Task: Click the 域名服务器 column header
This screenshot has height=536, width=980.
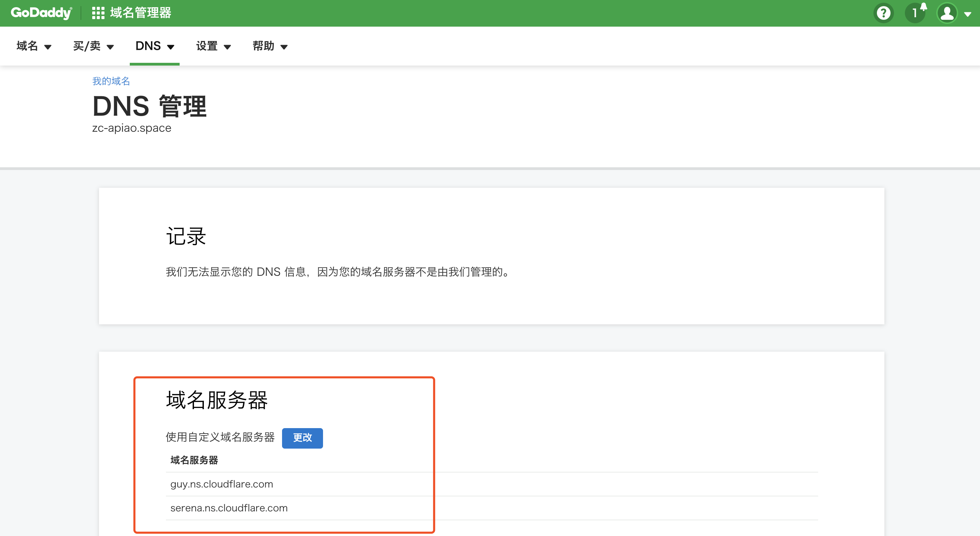Action: [194, 460]
